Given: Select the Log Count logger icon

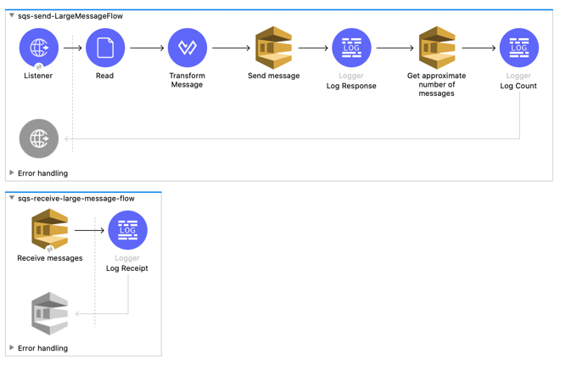Looking at the screenshot, I should [x=518, y=48].
